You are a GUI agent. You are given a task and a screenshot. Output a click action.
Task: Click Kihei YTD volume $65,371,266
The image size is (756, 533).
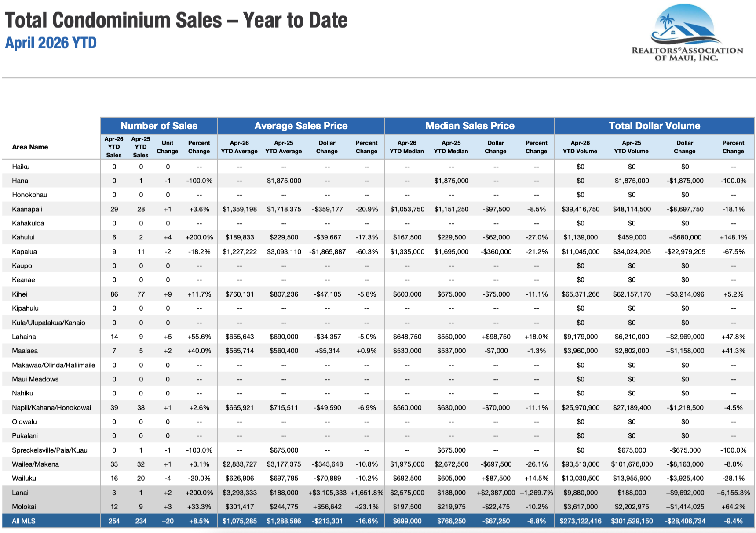tap(581, 294)
